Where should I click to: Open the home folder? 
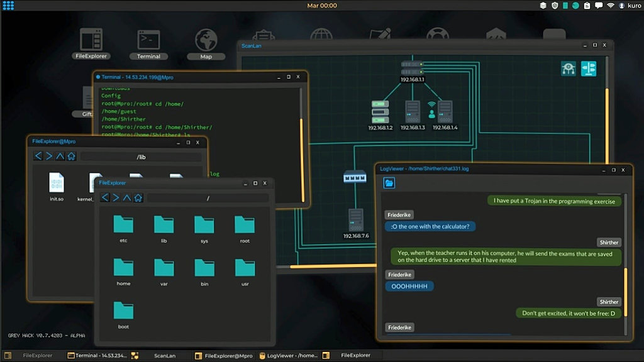click(x=123, y=271)
